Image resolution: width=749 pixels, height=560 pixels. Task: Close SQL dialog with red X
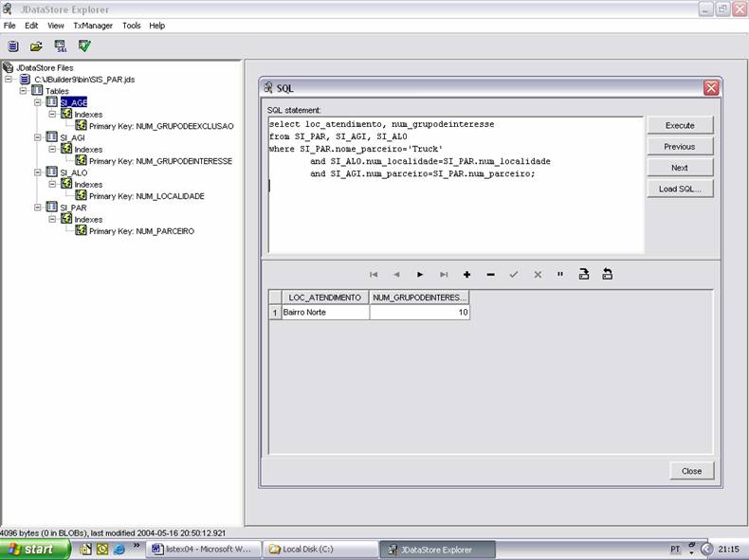point(711,88)
